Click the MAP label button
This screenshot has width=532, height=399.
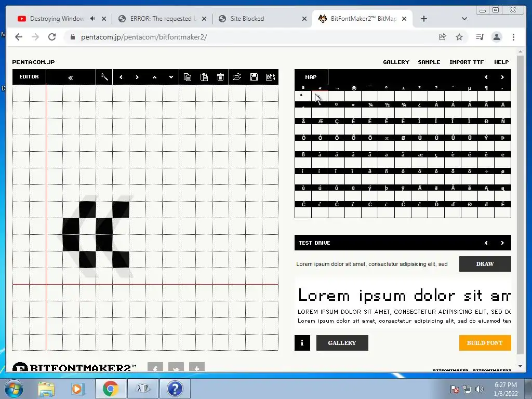pyautogui.click(x=311, y=77)
